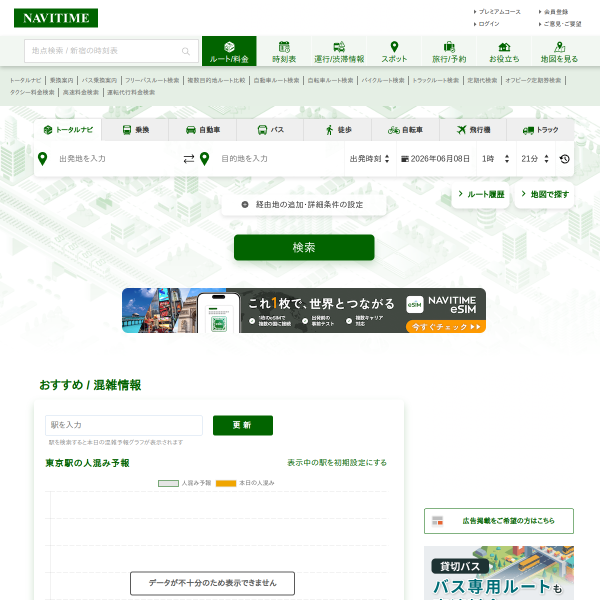The height and width of the screenshot is (600, 600).
Task: Open ログイン link
Action: (487, 24)
